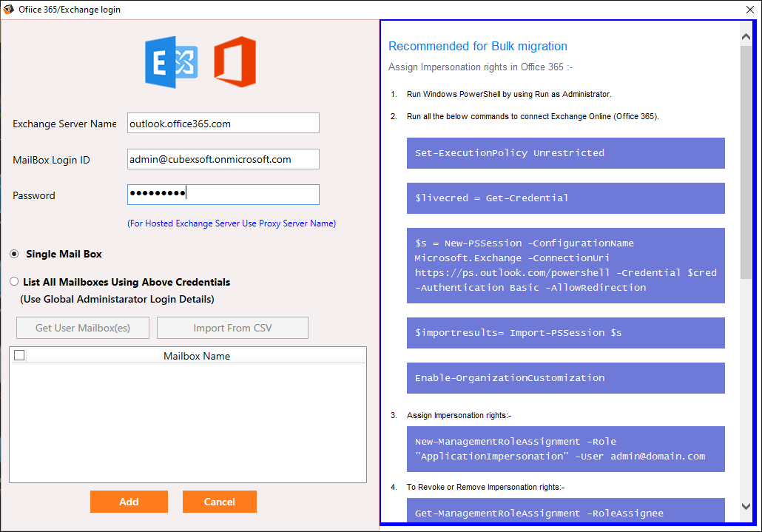Tick the Mailbox Name header checkbox
The image size is (762, 532).
click(19, 356)
